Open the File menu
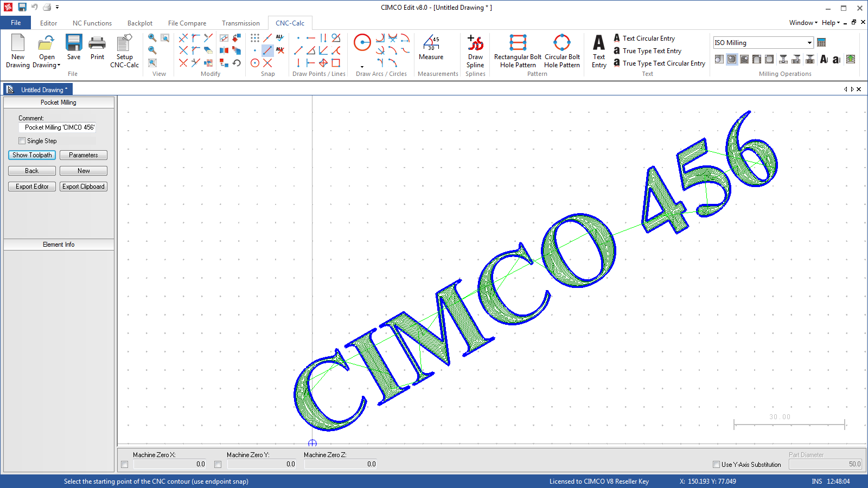Screen dimensions: 868x488 pos(16,23)
